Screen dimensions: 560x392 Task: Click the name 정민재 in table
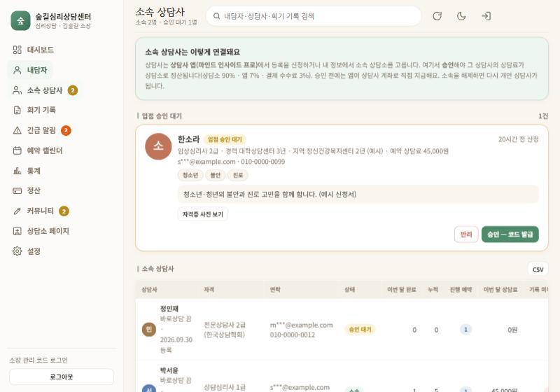click(x=169, y=309)
